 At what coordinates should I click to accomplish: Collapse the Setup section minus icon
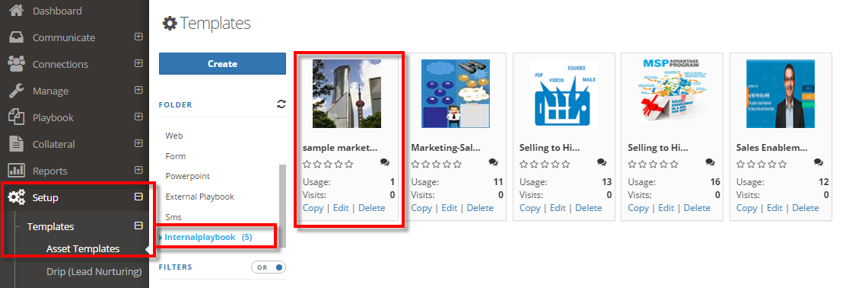pyautogui.click(x=138, y=197)
